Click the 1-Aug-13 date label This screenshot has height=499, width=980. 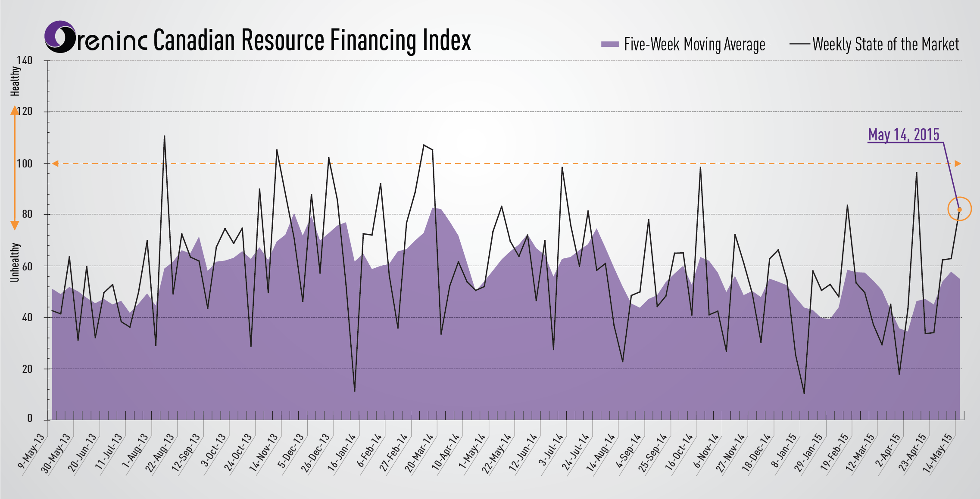pyautogui.click(x=135, y=451)
